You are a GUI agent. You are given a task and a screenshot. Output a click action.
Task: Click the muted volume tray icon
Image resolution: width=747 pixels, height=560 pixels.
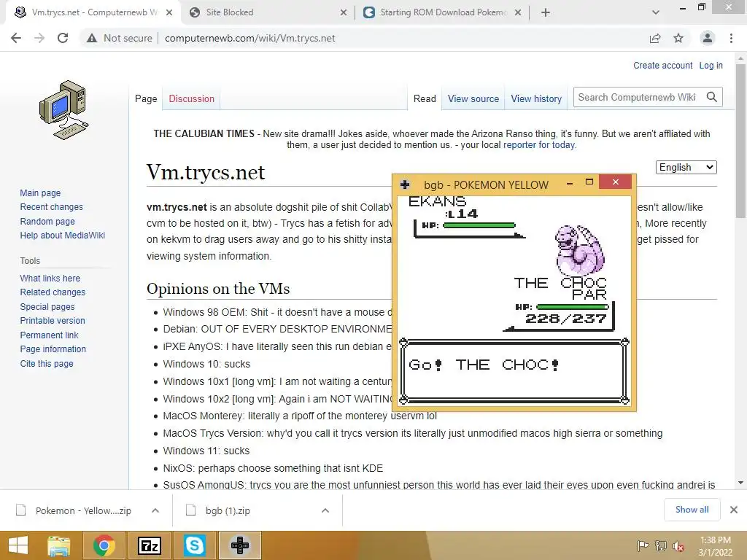click(x=678, y=546)
